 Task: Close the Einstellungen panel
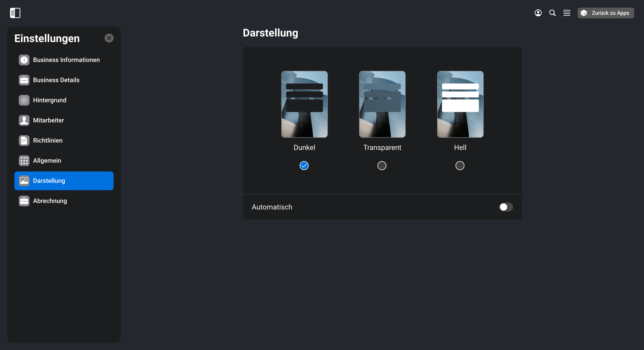coord(109,38)
